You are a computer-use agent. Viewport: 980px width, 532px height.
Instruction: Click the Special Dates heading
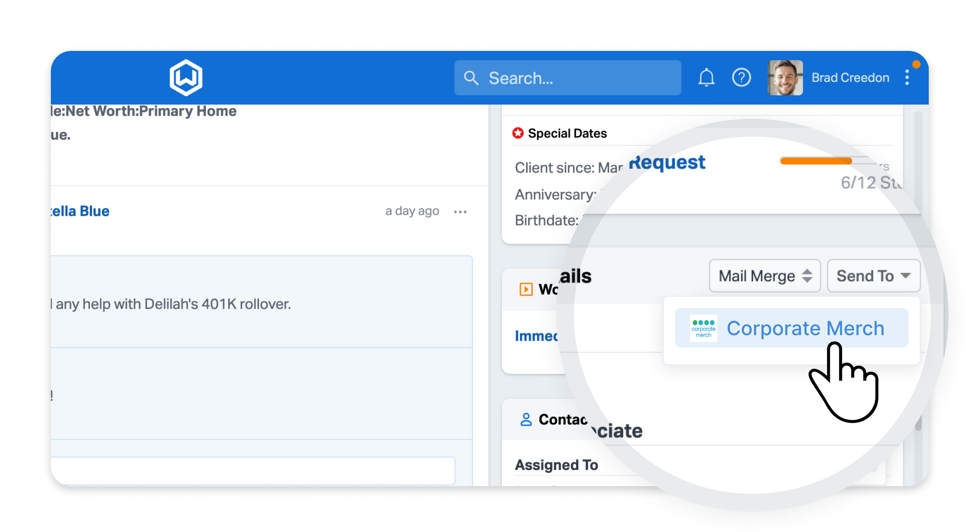point(567,133)
